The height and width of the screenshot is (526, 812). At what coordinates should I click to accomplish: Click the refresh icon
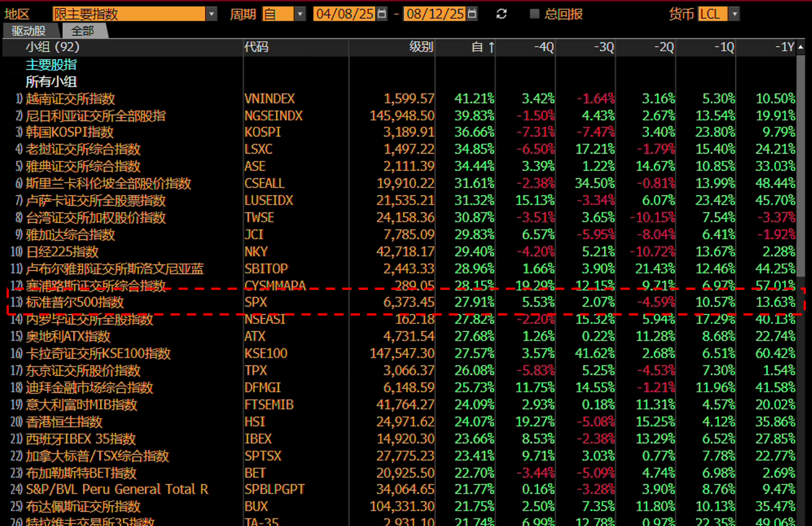tap(501, 14)
